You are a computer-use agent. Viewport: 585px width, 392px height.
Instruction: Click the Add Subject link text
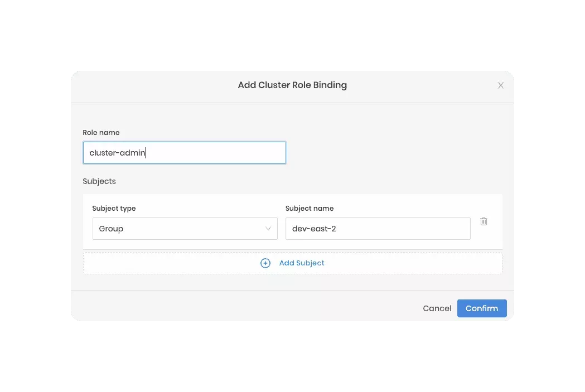click(x=302, y=263)
